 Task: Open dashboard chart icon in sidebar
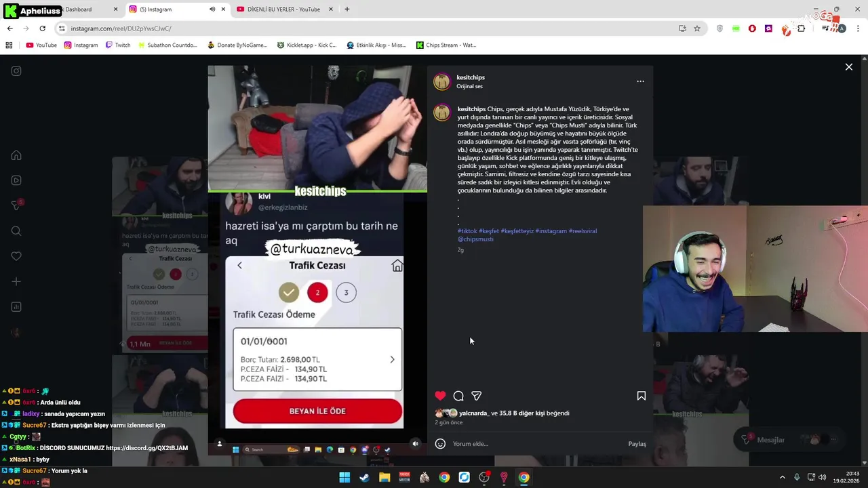tap(16, 307)
